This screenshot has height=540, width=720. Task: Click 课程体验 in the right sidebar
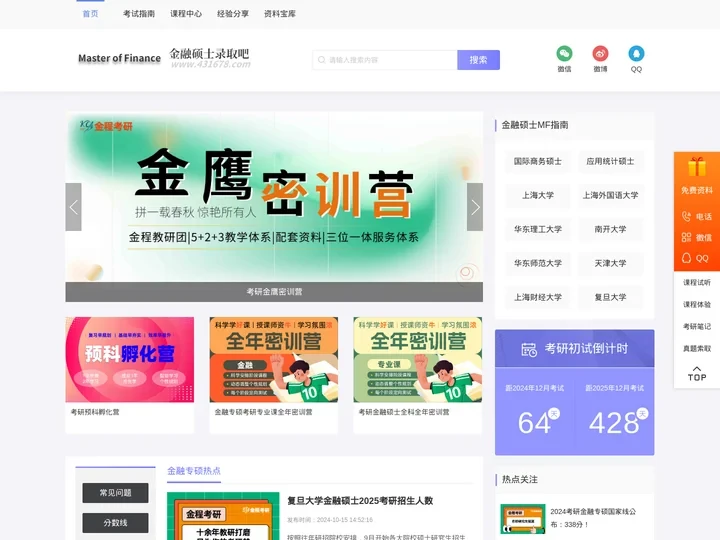pyautogui.click(x=697, y=304)
